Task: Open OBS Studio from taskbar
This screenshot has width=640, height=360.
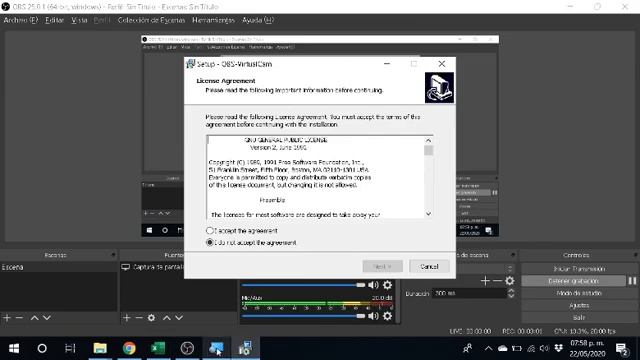Action: [187, 348]
